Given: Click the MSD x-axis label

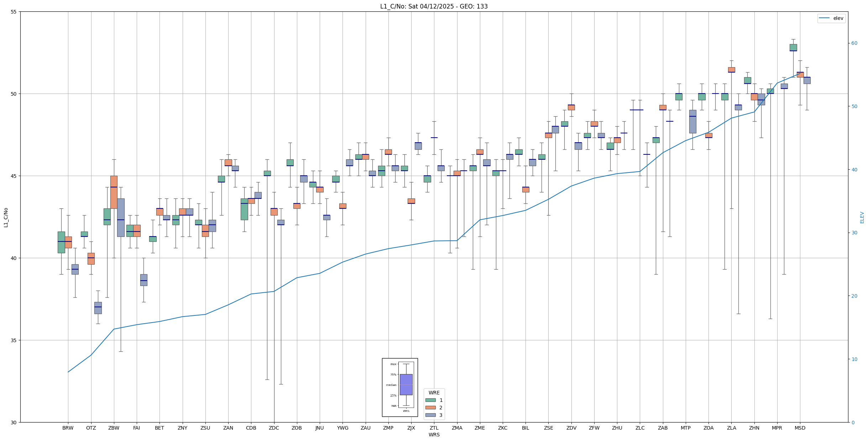Looking at the screenshot, I should coord(800,428).
